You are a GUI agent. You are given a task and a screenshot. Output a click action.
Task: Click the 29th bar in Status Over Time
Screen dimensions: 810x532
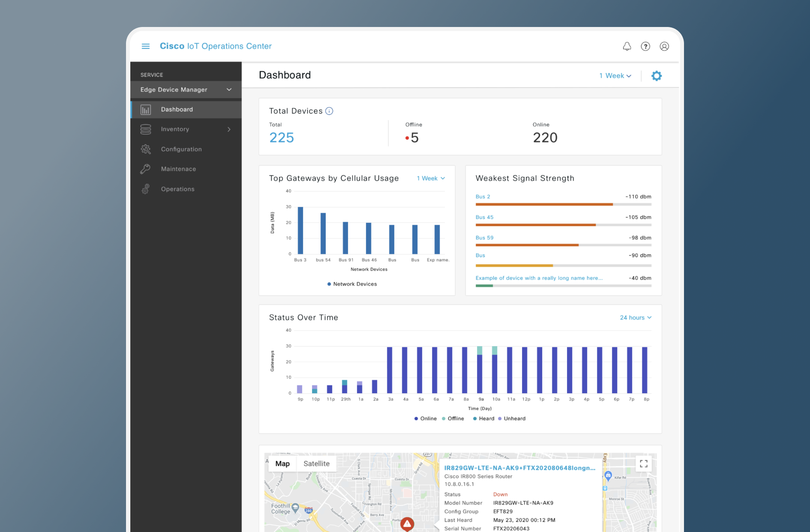coord(345,386)
